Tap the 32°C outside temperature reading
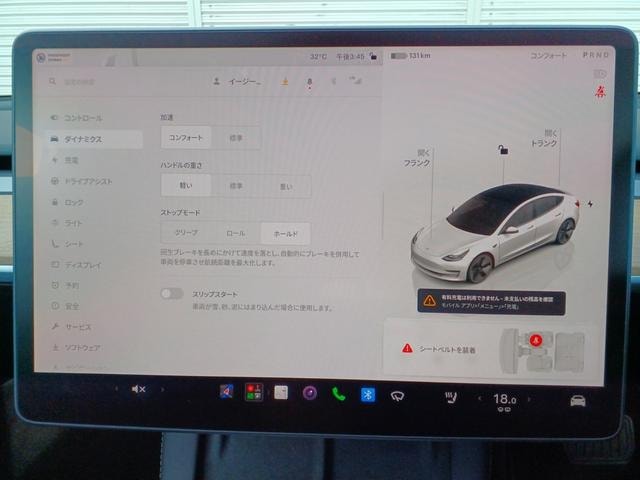Image resolution: width=640 pixels, height=480 pixels. [x=318, y=56]
